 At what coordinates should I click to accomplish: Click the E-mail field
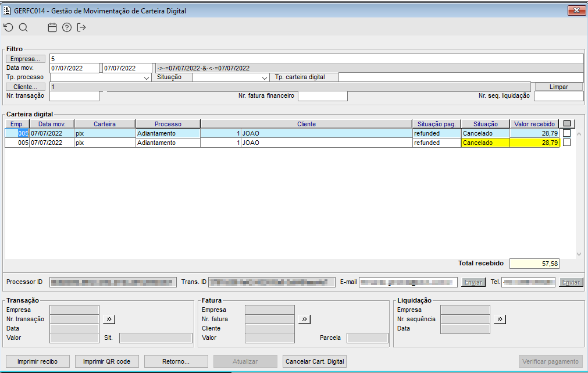click(408, 282)
